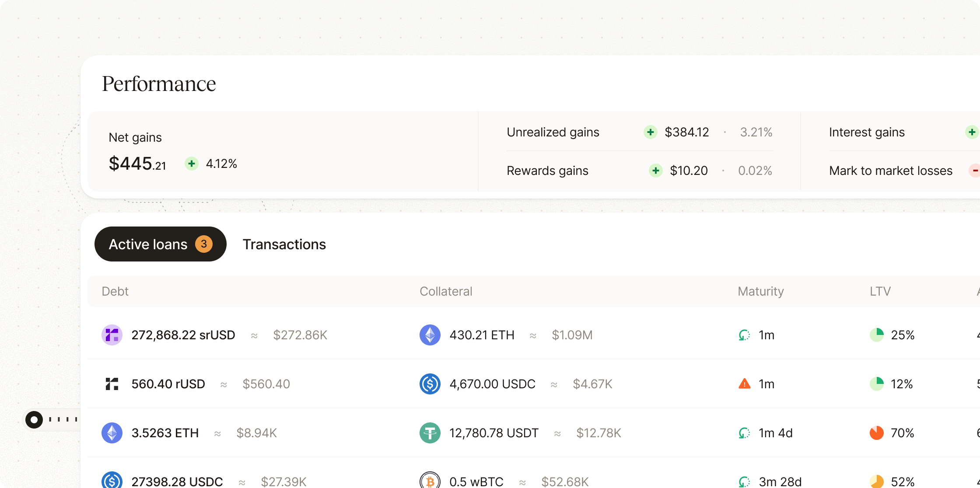
Task: Click the Collateral column header
Action: 446,291
